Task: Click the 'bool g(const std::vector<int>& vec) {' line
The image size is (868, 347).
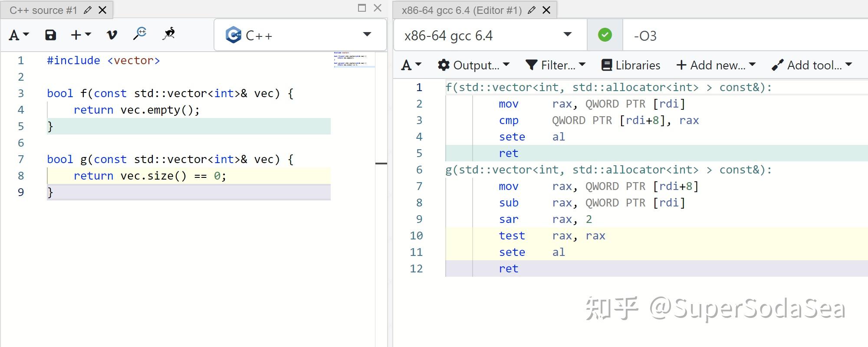Action: 170,159
